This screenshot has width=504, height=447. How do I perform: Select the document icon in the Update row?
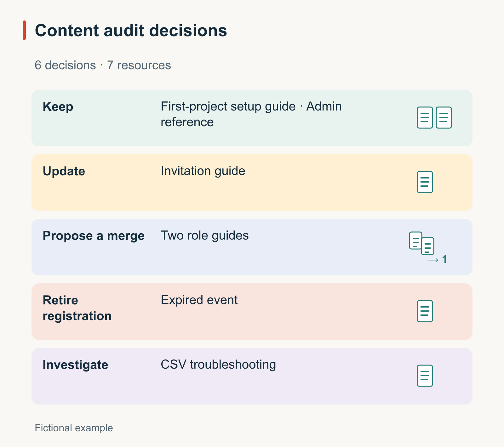425,182
